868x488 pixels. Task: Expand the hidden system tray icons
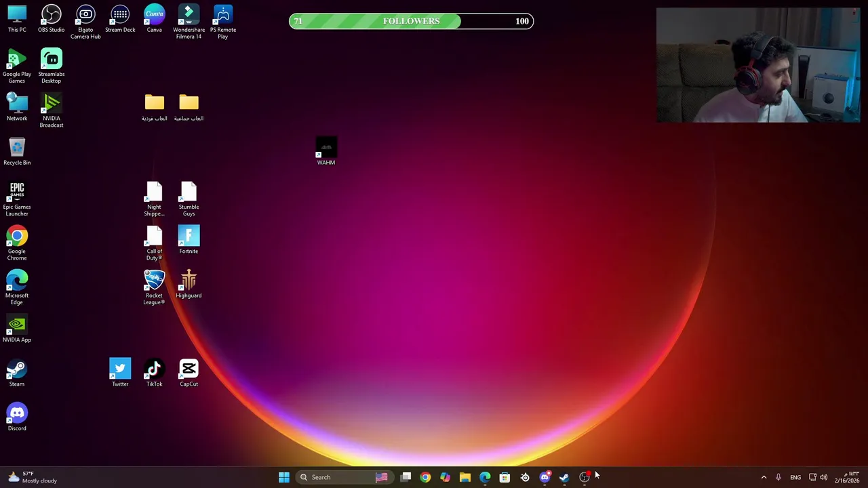[764, 477]
